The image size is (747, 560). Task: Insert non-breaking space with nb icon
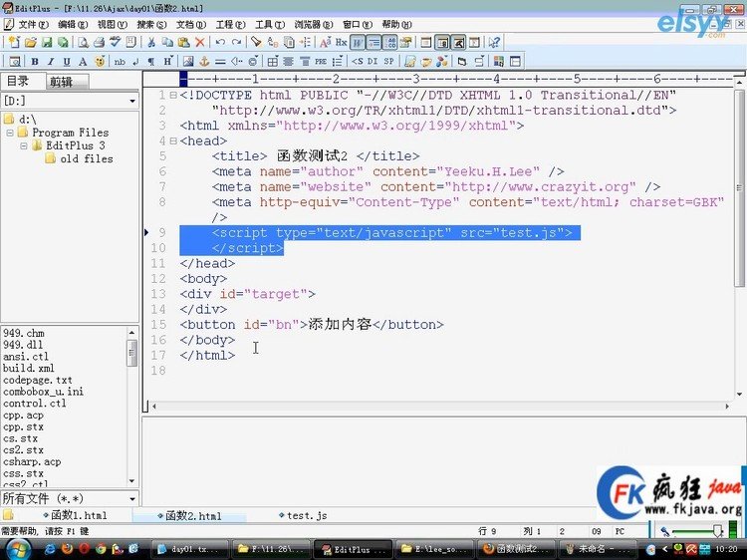tap(120, 62)
